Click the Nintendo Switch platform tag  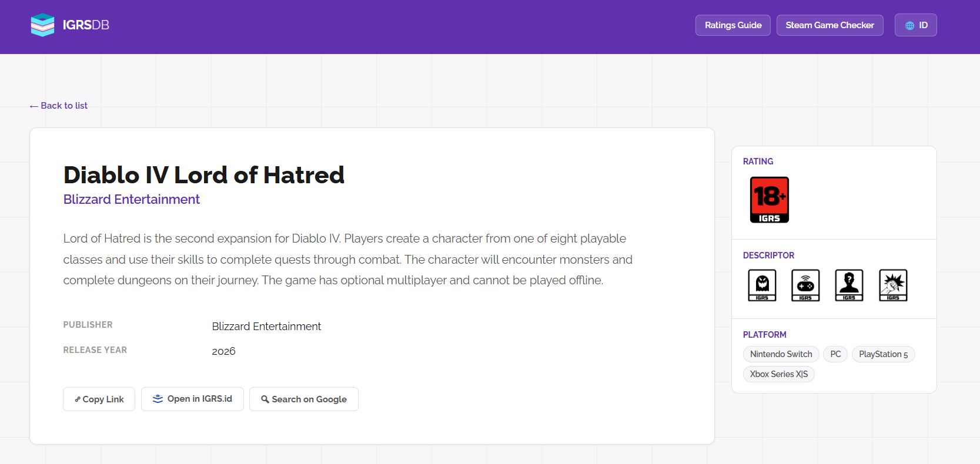click(781, 354)
